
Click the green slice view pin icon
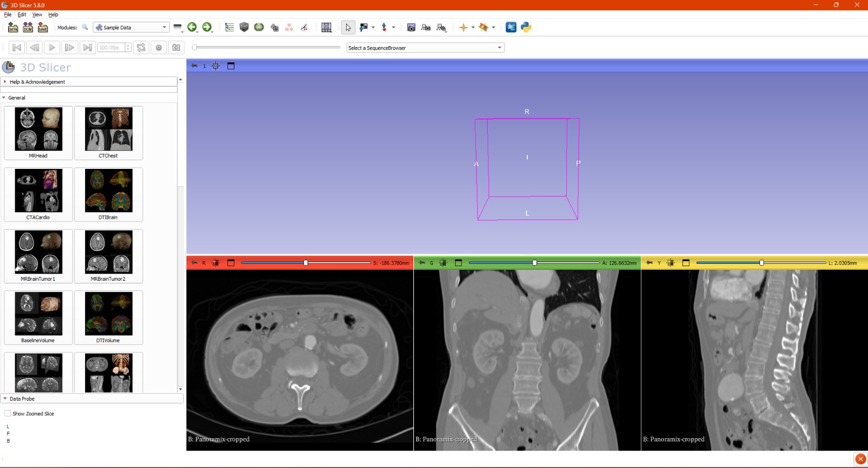(422, 263)
